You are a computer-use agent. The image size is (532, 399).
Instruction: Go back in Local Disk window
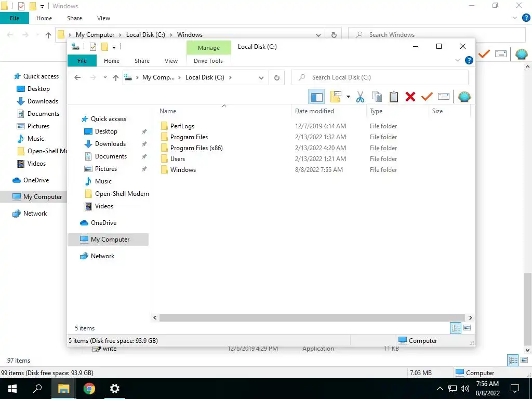click(x=77, y=78)
